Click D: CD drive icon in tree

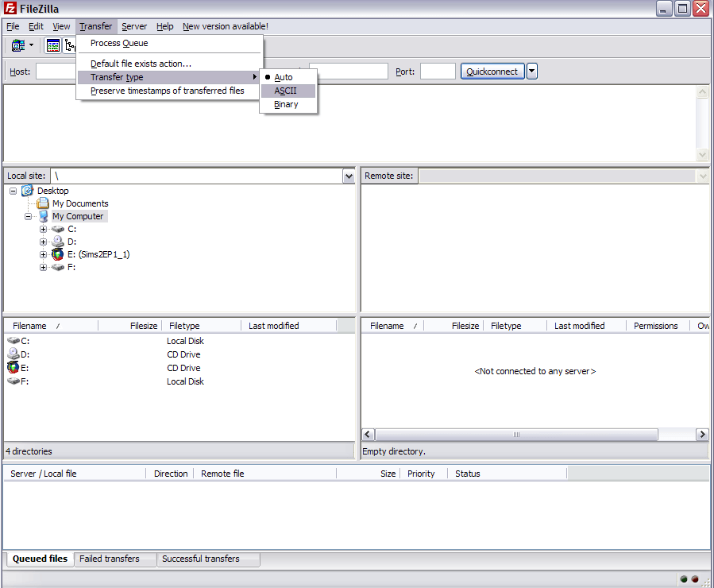pos(58,242)
